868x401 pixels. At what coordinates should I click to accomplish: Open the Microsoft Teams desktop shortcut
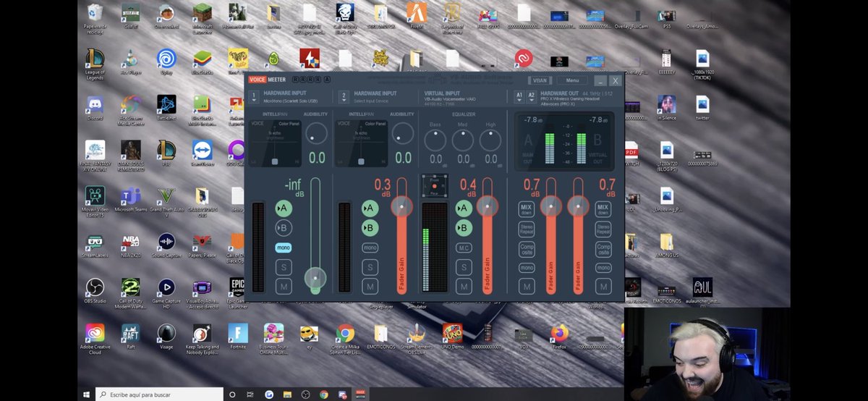tap(131, 198)
